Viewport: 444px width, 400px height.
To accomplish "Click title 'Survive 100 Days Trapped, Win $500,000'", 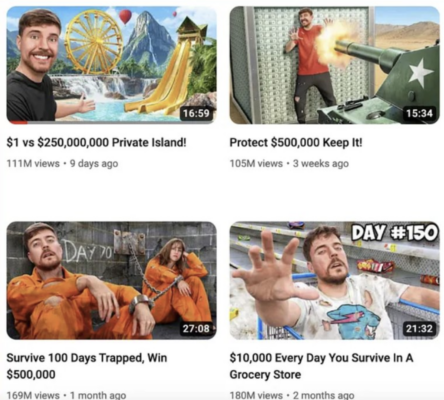I will (x=87, y=366).
